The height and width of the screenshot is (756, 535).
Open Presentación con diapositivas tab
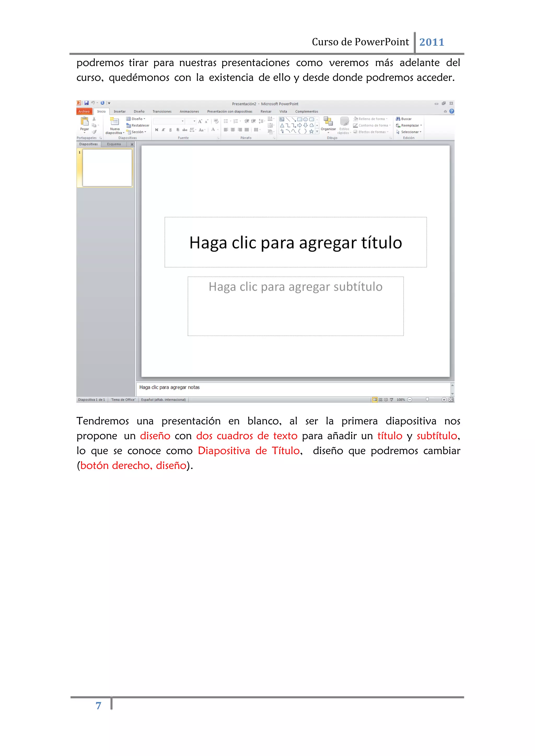click(230, 111)
